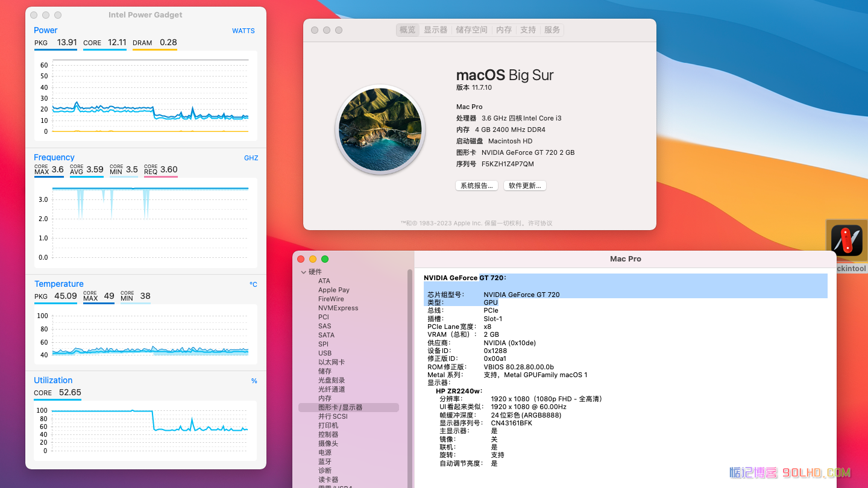Viewport: 868px width, 488px height.
Task: Click the Temperature section title
Action: tap(59, 284)
